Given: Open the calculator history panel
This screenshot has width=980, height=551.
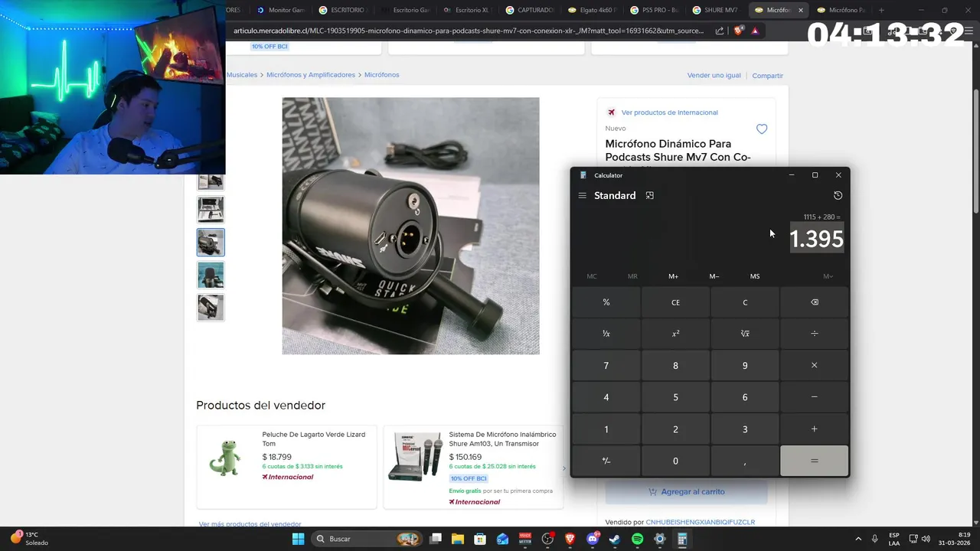Looking at the screenshot, I should 838,195.
